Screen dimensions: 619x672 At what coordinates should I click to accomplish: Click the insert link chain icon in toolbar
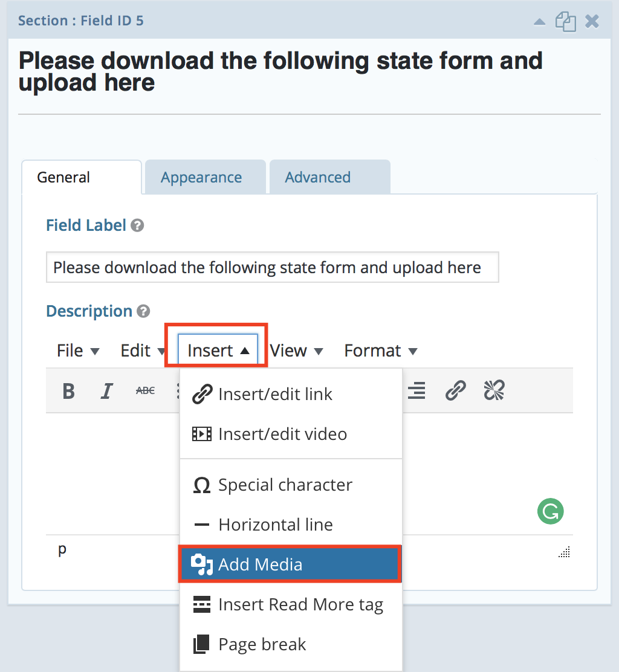(x=455, y=392)
